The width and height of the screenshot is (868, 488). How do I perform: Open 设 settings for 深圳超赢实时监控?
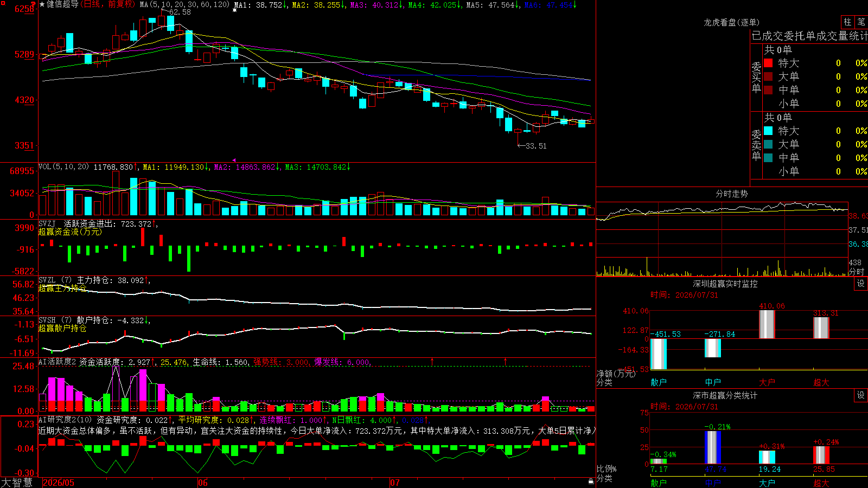861,284
